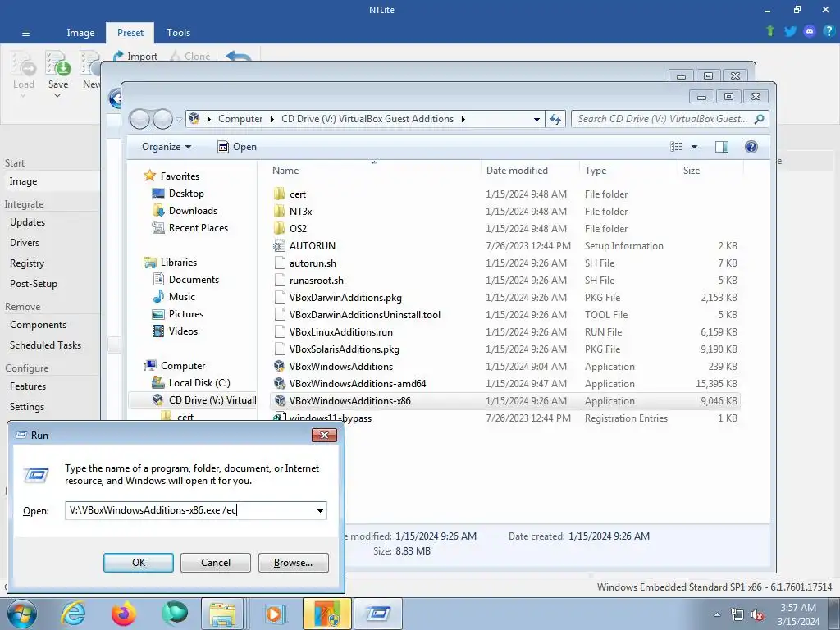Open the Run dialog Open combo dropdown
This screenshot has width=840, height=630.
[320, 510]
